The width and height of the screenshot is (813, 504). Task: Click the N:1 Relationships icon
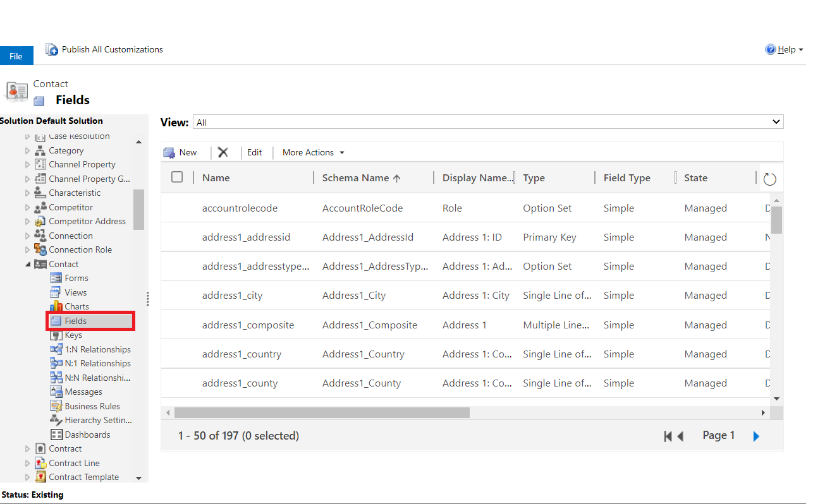pyautogui.click(x=56, y=363)
